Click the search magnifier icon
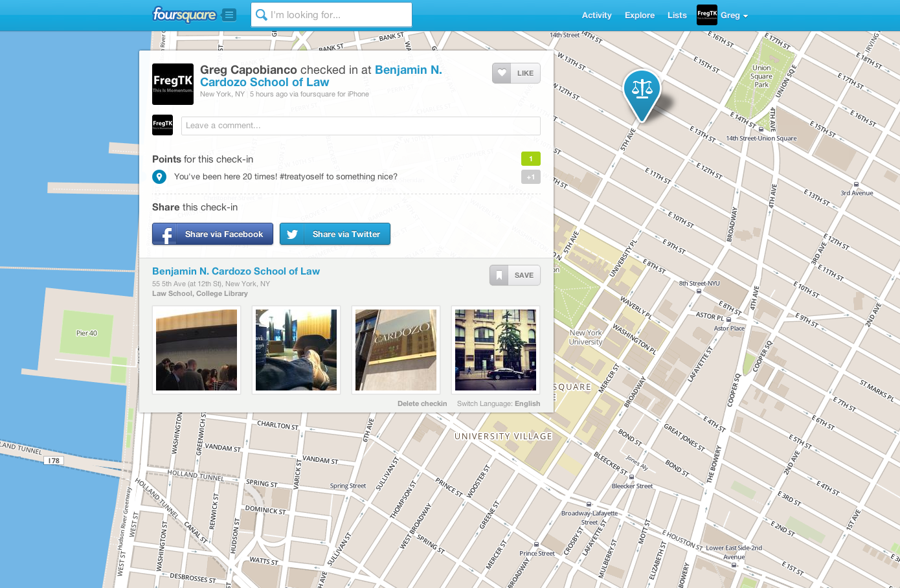The image size is (900, 588). coord(262,15)
